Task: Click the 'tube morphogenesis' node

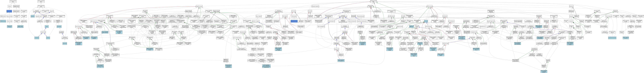Action: click(321, 26)
